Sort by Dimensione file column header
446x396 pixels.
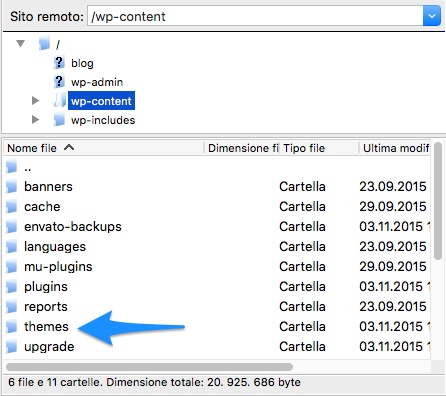(x=243, y=148)
